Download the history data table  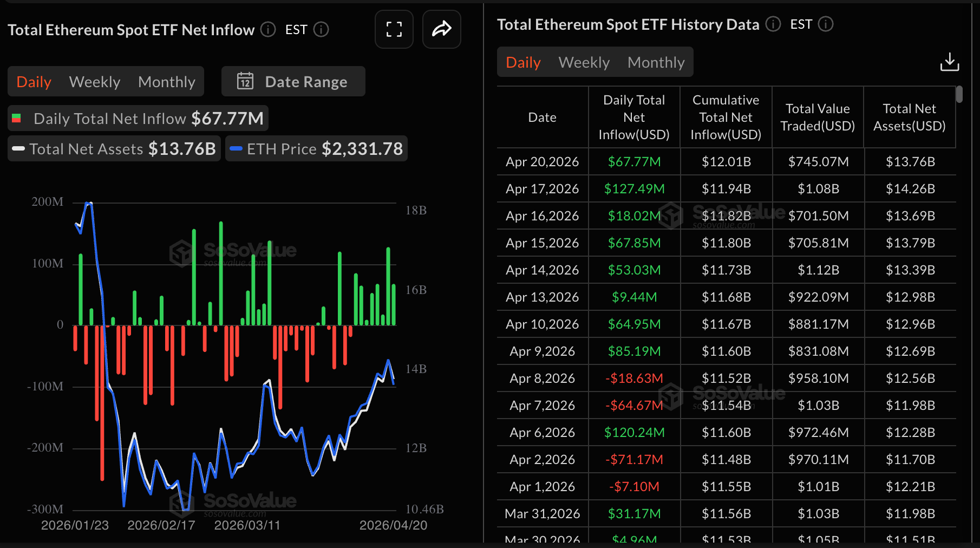click(x=949, y=62)
